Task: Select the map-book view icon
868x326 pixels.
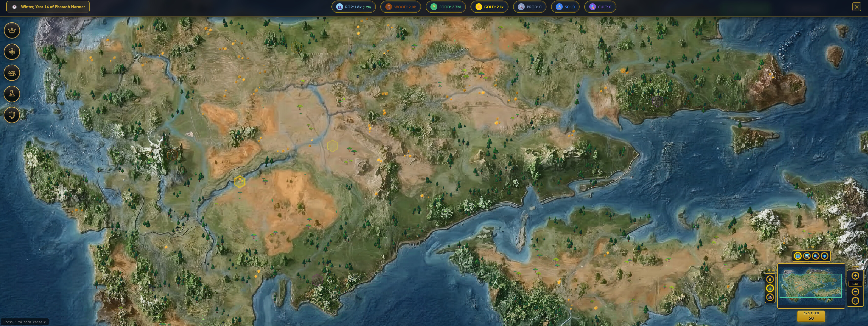Action: (797, 256)
